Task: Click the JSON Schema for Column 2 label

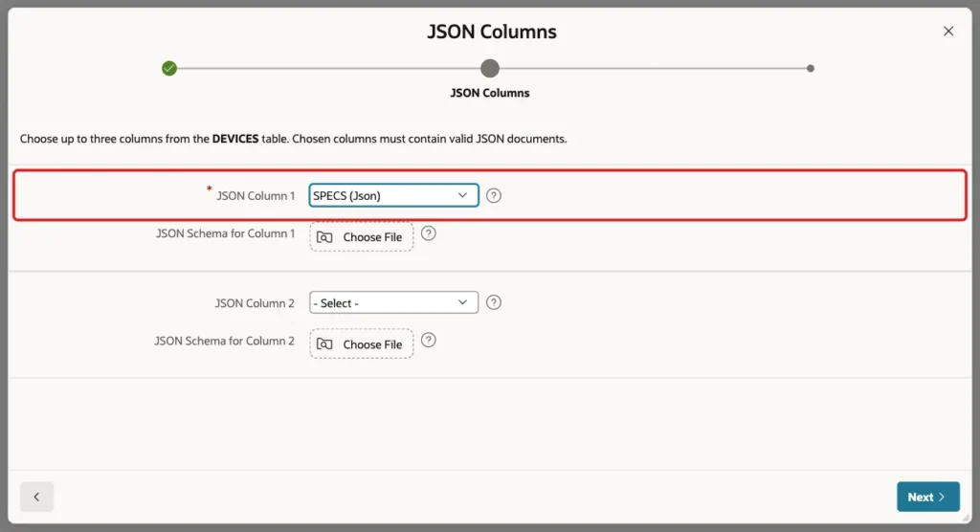Action: coord(224,341)
